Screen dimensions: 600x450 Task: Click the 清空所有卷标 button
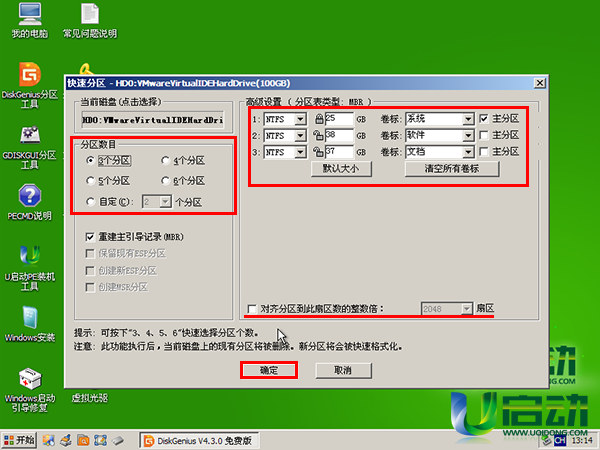(x=452, y=169)
